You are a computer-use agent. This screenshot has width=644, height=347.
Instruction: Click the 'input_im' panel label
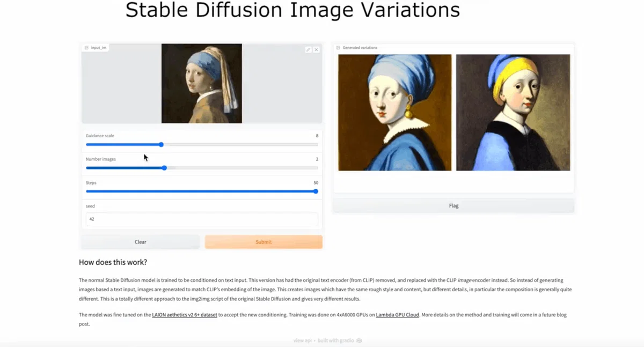pos(99,48)
